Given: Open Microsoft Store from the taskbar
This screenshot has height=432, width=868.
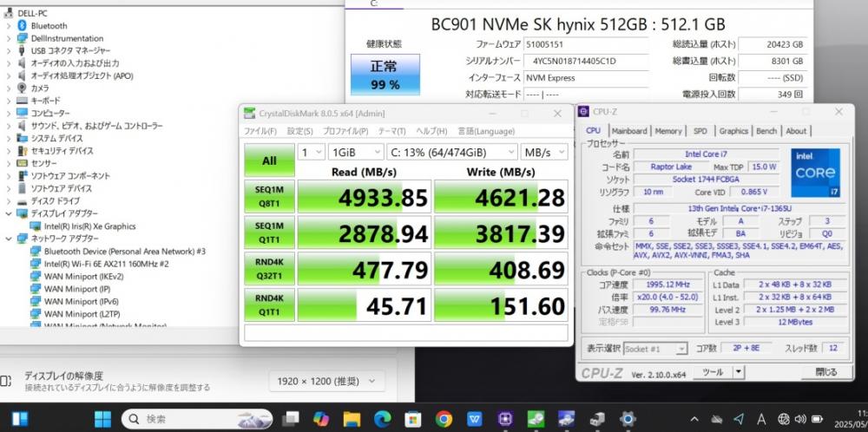Looking at the screenshot, I should tap(412, 419).
